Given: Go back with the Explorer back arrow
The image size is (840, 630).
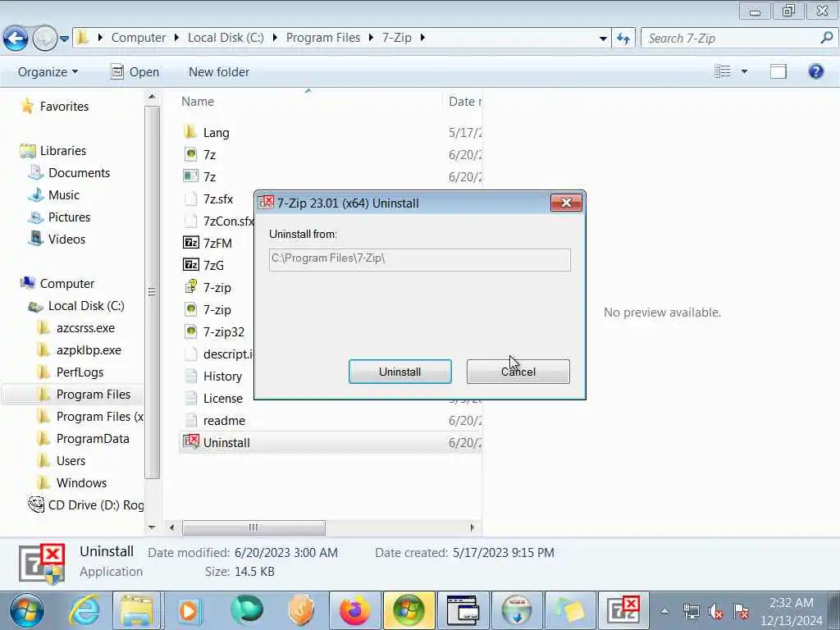Looking at the screenshot, I should (x=16, y=39).
